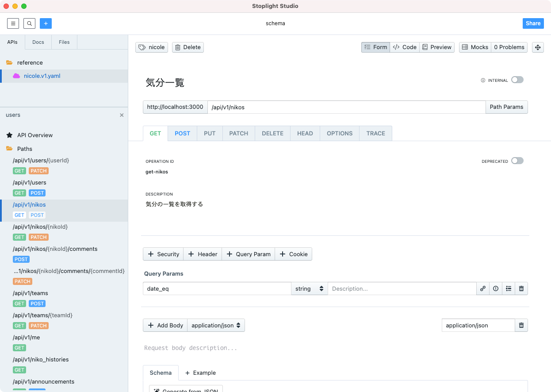Collapse the Paths folder in sidebar
Viewport: 551px width, 392px height.
pos(25,149)
